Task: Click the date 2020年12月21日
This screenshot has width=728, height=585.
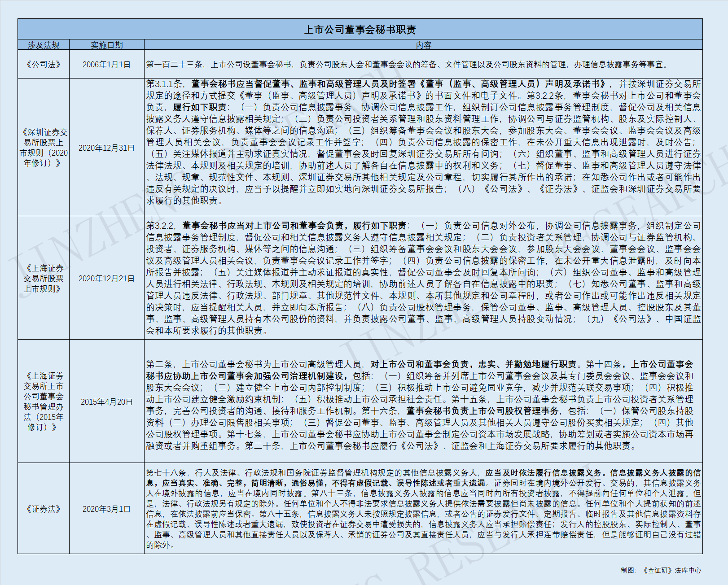Action: pos(107,278)
